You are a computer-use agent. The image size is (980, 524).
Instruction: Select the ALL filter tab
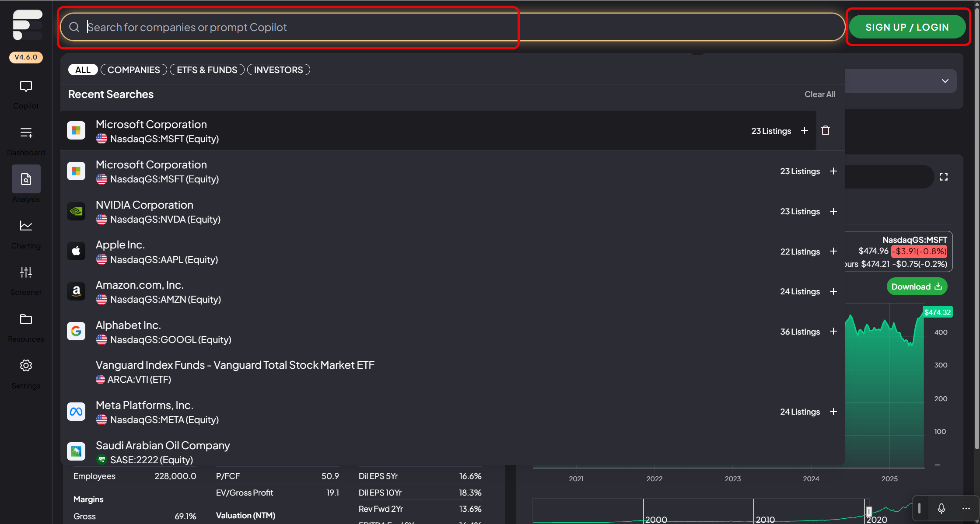83,70
